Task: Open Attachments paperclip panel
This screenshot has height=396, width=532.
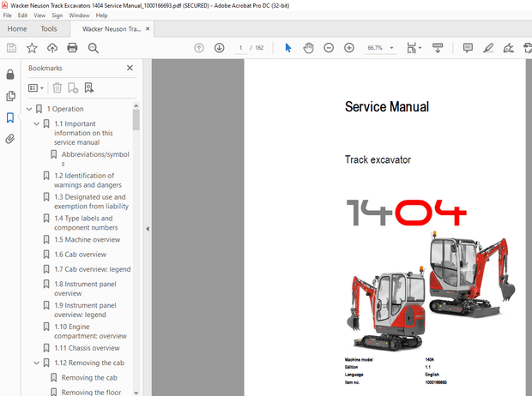Action: 10,139
